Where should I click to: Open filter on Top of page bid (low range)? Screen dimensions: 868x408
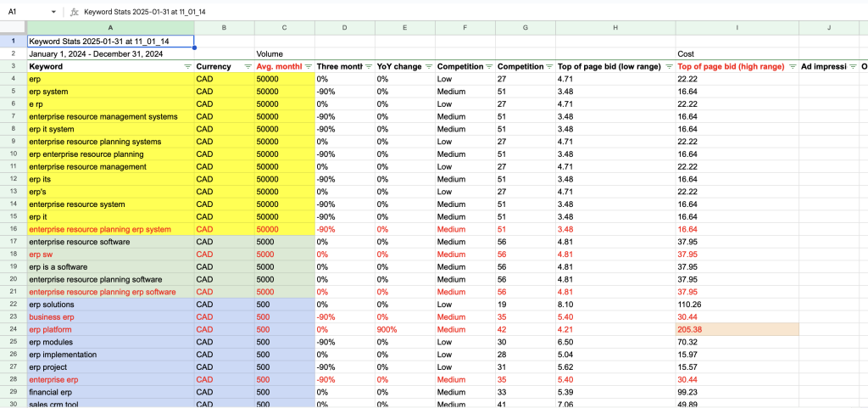click(669, 66)
